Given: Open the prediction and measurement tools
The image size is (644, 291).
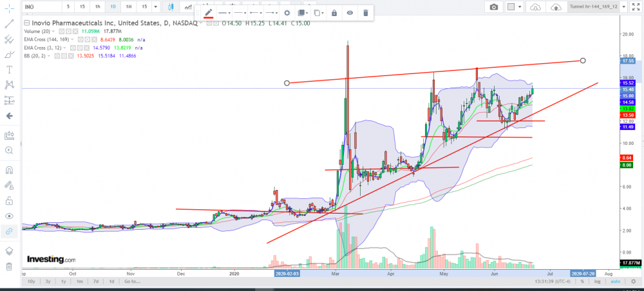Looking at the screenshot, I should (x=8, y=100).
